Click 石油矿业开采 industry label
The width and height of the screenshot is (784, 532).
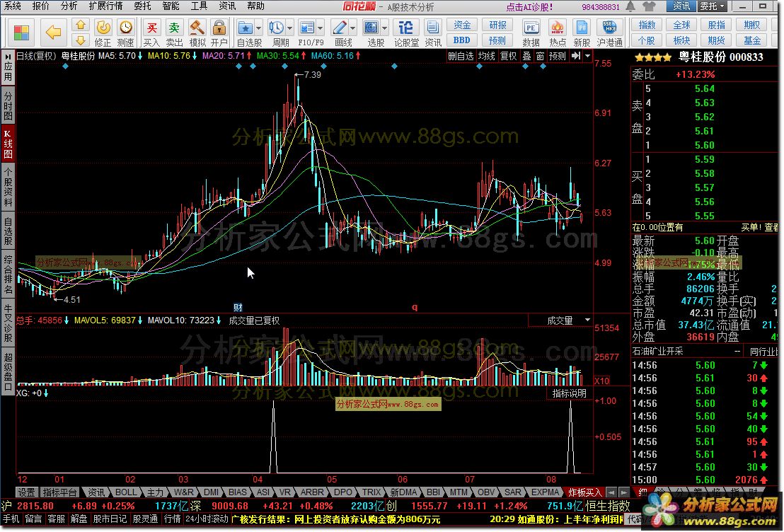click(657, 352)
